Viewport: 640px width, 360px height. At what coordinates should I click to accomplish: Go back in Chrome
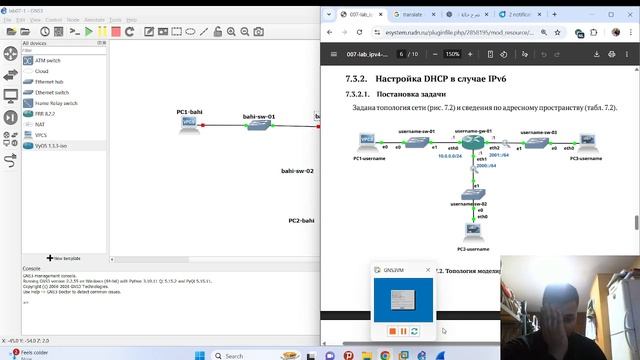point(330,32)
